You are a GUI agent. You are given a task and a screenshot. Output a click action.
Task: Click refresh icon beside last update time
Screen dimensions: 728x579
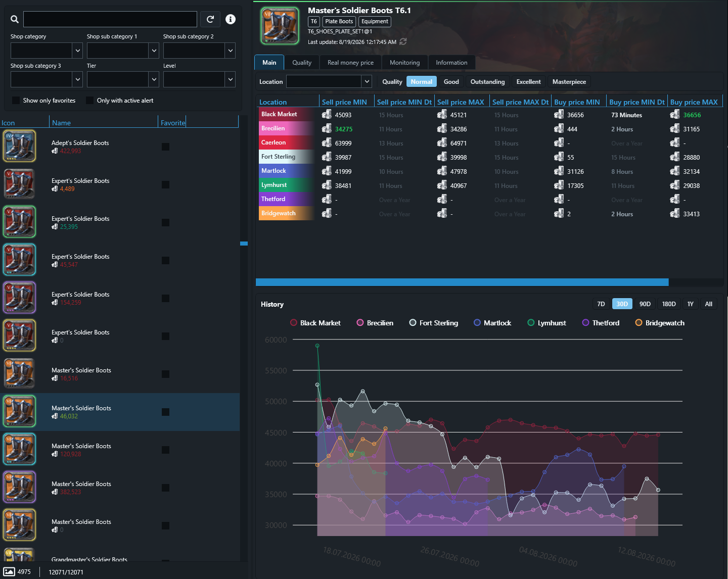(x=403, y=42)
